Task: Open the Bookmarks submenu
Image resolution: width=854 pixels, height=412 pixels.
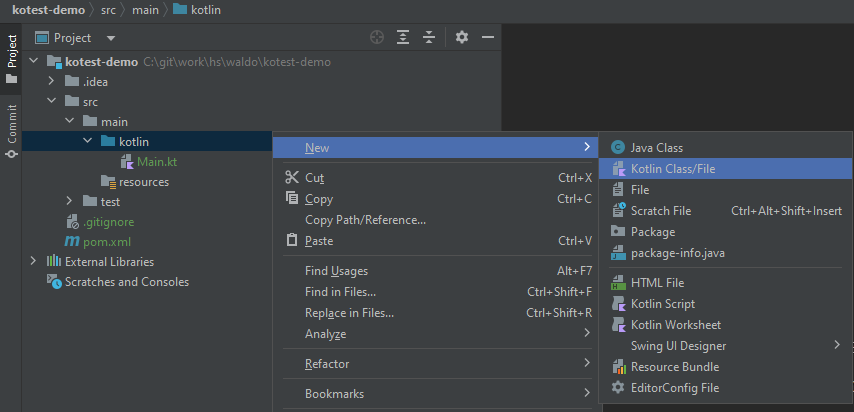Action: [x=435, y=393]
